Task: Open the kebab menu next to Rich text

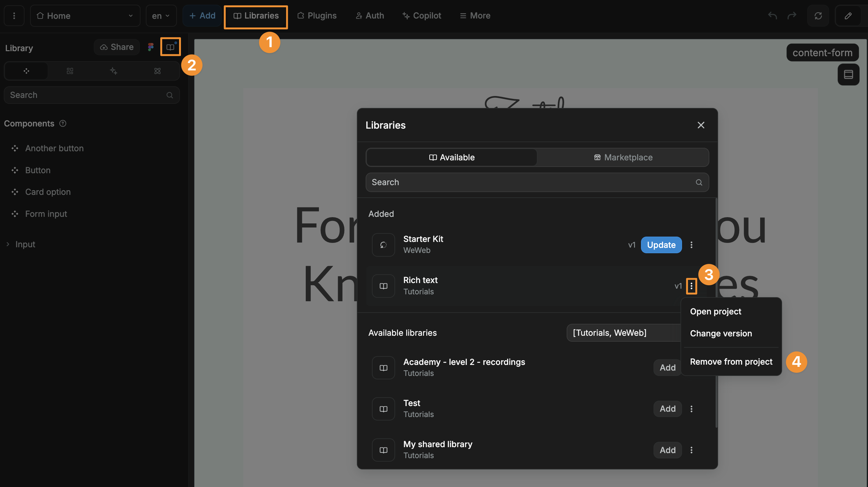Action: point(692,286)
